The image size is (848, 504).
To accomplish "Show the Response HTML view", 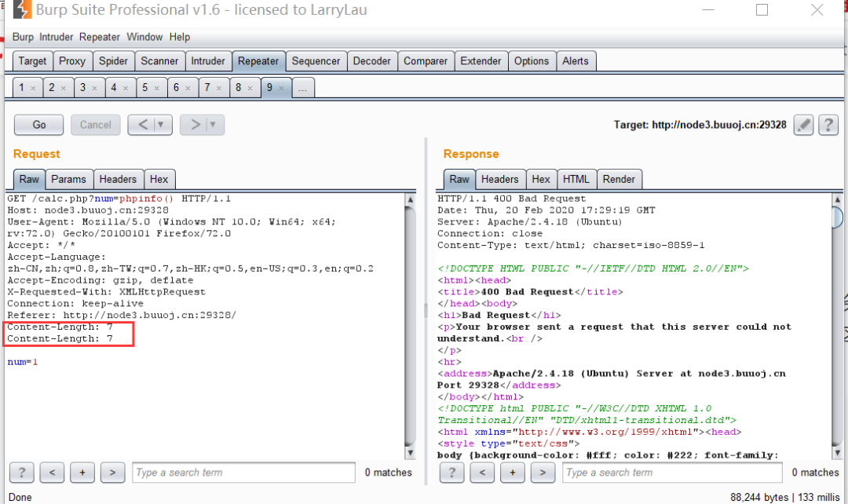I will pos(576,179).
